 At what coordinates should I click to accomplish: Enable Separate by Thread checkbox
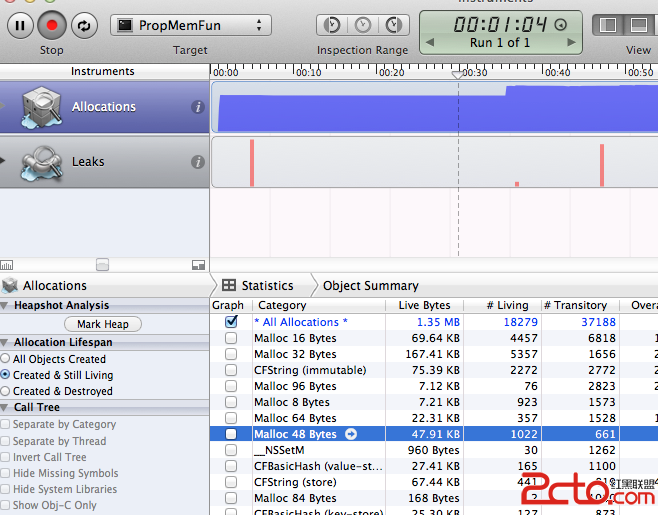point(5,441)
